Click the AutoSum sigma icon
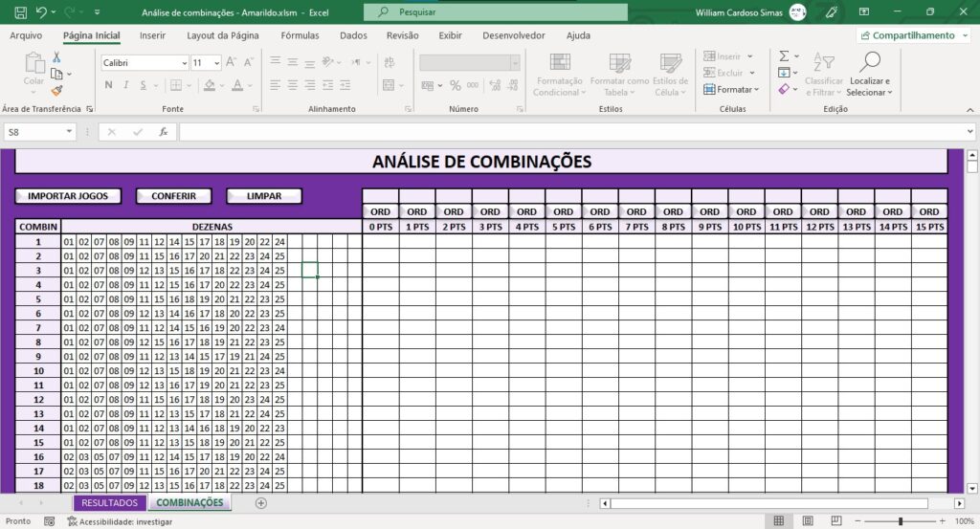This screenshot has height=529, width=980. [x=784, y=56]
